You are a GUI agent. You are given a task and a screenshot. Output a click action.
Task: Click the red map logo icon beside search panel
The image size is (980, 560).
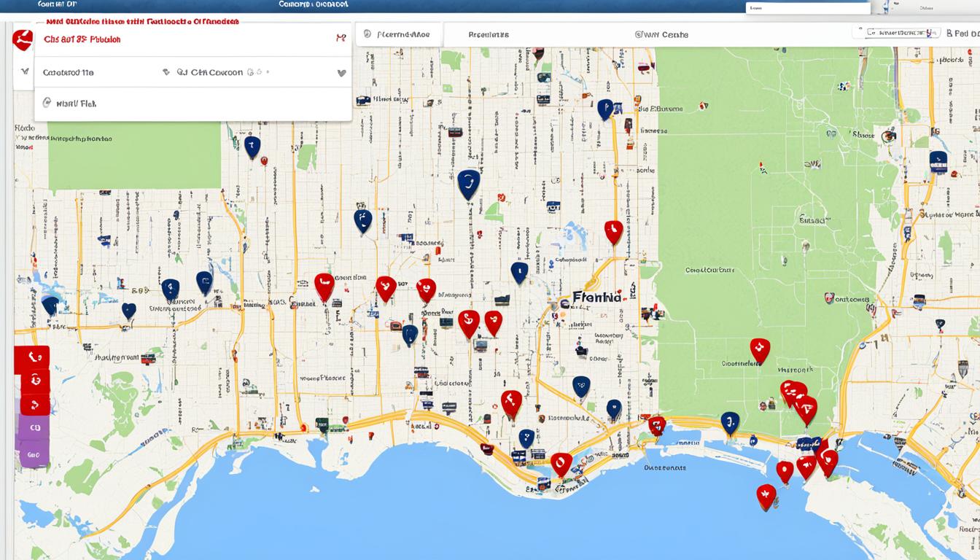tap(23, 40)
